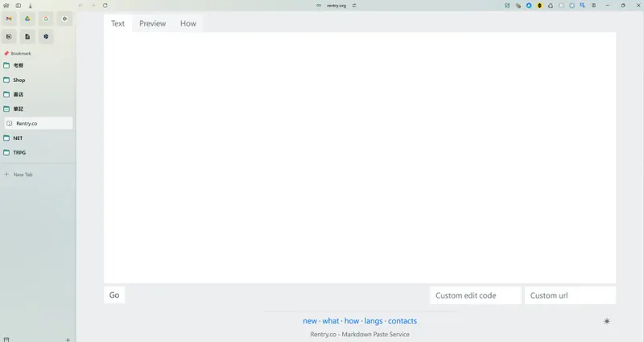
Task: Collapse the 筆記 bookmark folder
Action: click(38, 109)
